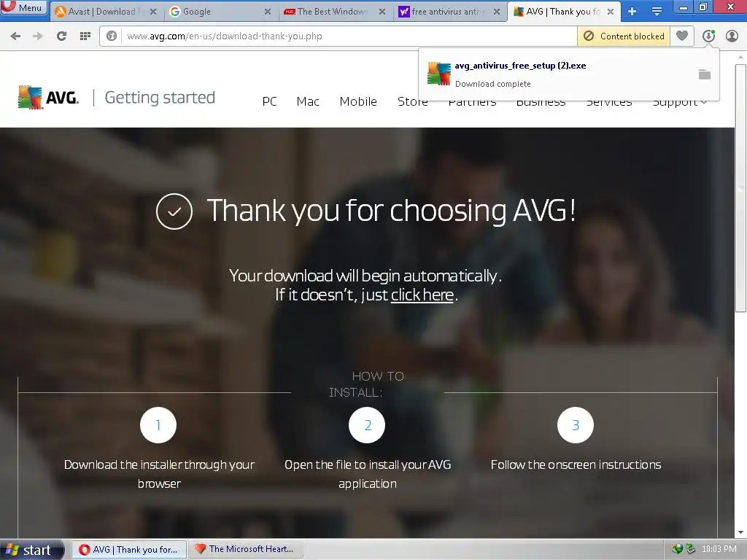Click 'Follow the onscreen instructions' text
747x560 pixels.
point(576,464)
